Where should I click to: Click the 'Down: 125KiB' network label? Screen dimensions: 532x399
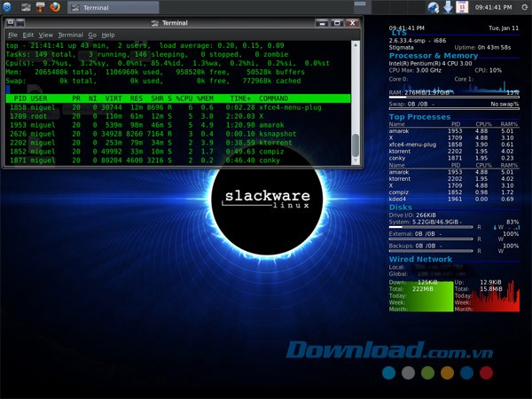pos(413,282)
